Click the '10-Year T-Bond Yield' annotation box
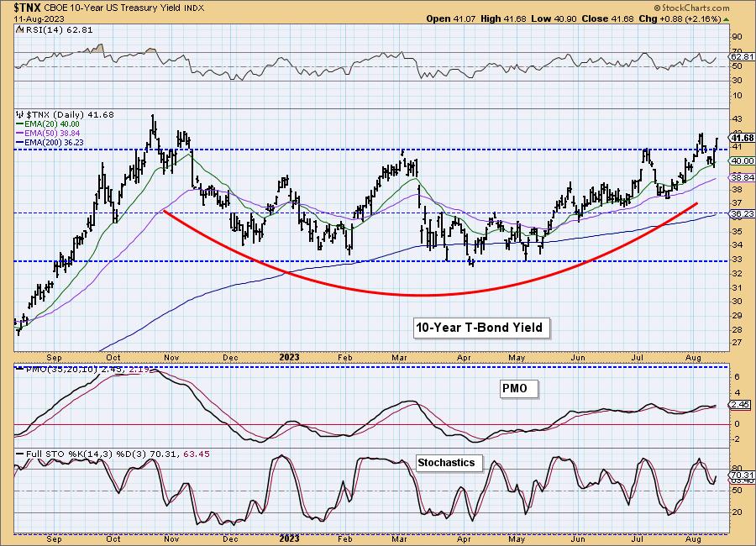 (480, 328)
